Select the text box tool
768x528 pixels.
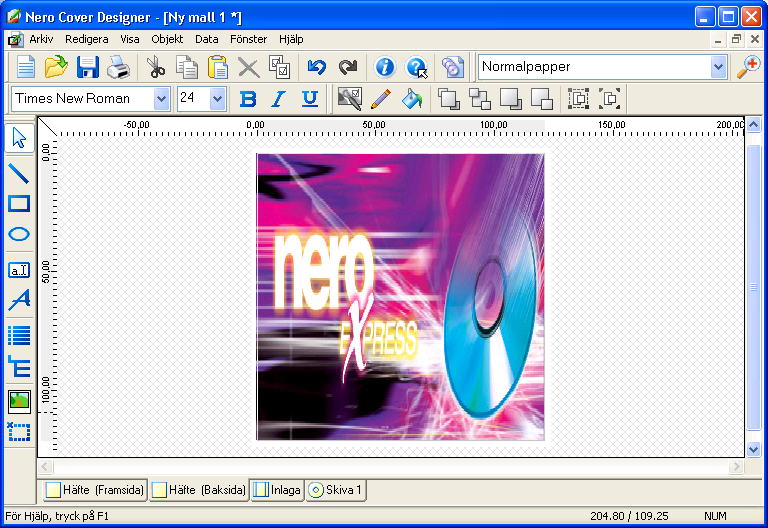click(19, 270)
